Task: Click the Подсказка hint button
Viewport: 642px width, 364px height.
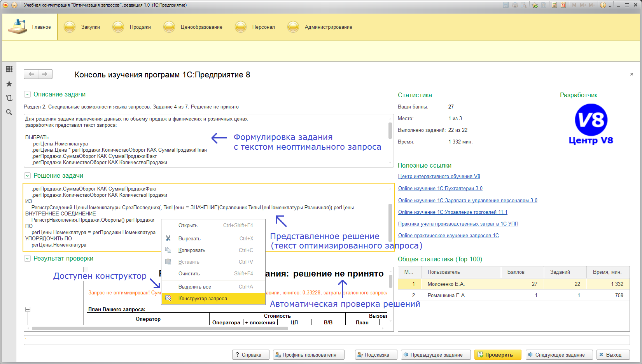Action: pyautogui.click(x=376, y=355)
